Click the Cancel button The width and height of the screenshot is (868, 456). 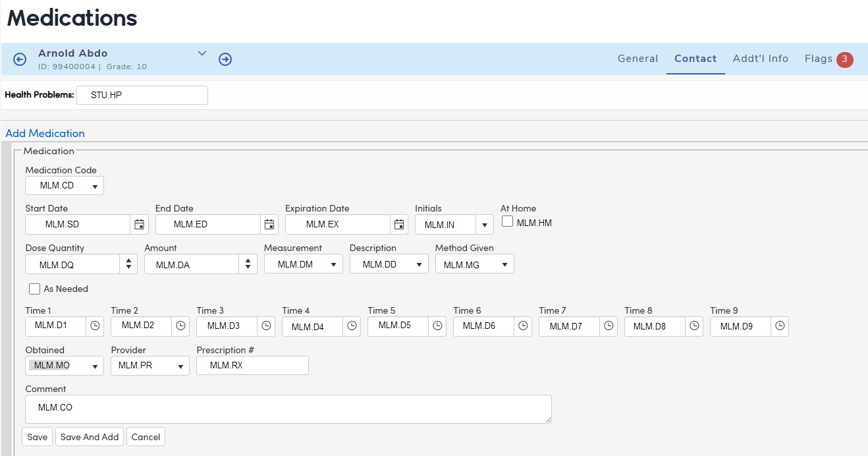click(x=146, y=437)
